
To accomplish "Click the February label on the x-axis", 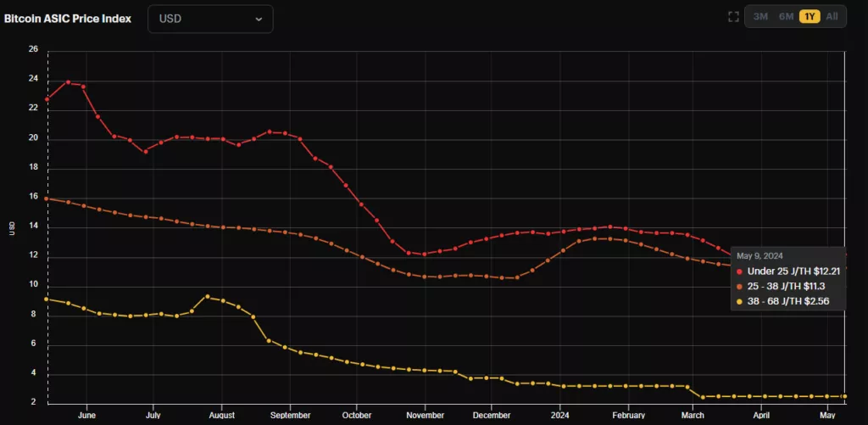I will (x=629, y=415).
